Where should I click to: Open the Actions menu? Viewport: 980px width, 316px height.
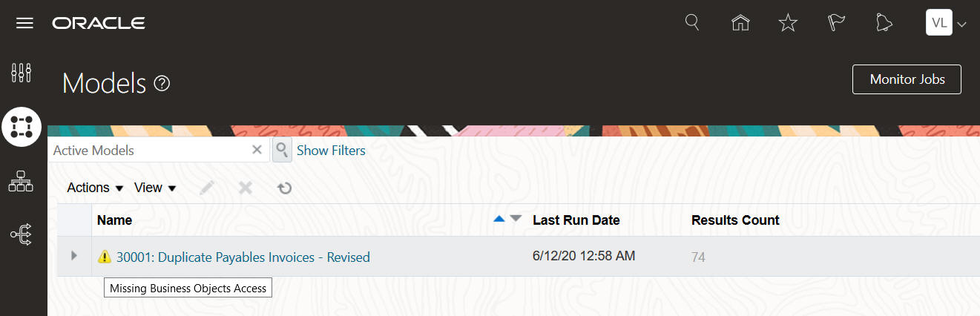click(94, 188)
